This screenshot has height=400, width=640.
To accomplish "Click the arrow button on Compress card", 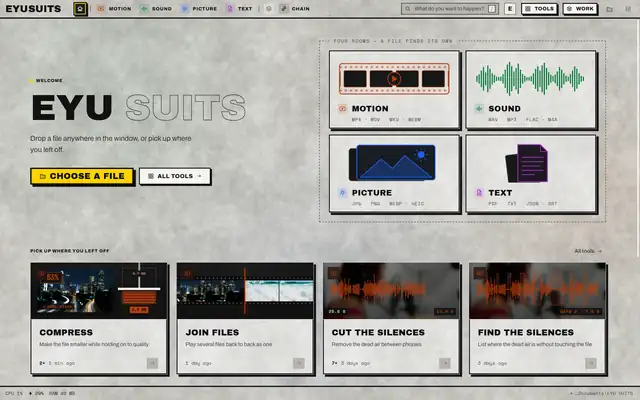I will pyautogui.click(x=152, y=363).
